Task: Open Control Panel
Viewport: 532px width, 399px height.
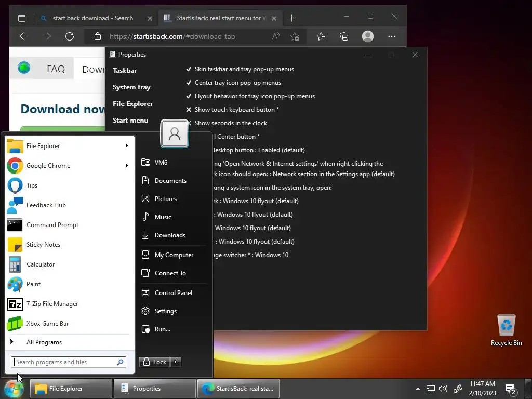Action: pyautogui.click(x=173, y=293)
